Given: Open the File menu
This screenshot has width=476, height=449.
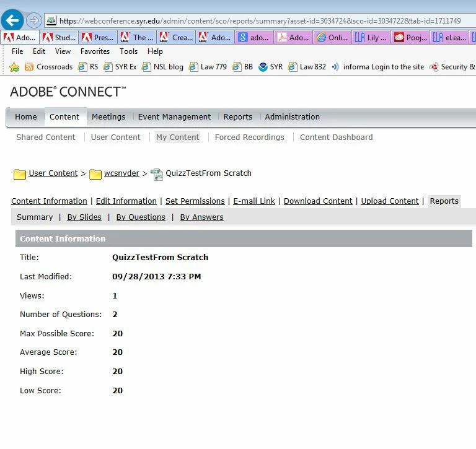Looking at the screenshot, I should tap(17, 51).
